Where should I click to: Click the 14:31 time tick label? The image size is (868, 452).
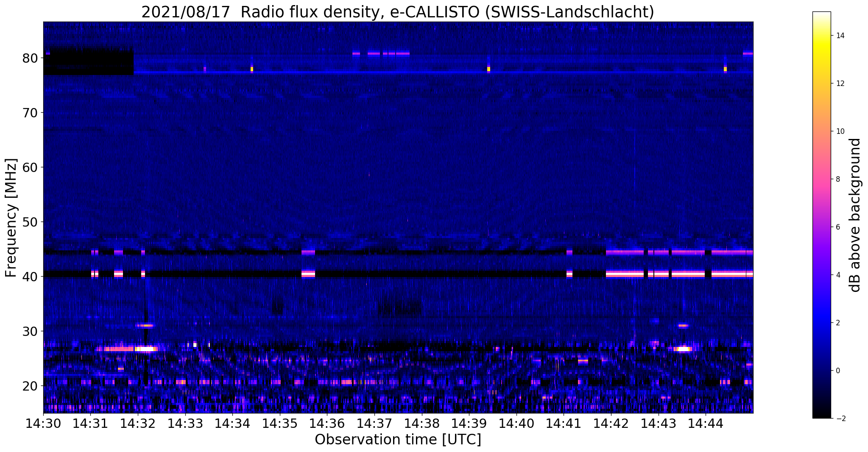pos(90,423)
